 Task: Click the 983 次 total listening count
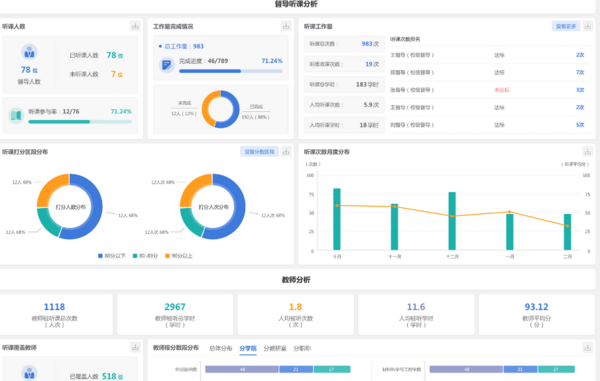pos(370,44)
